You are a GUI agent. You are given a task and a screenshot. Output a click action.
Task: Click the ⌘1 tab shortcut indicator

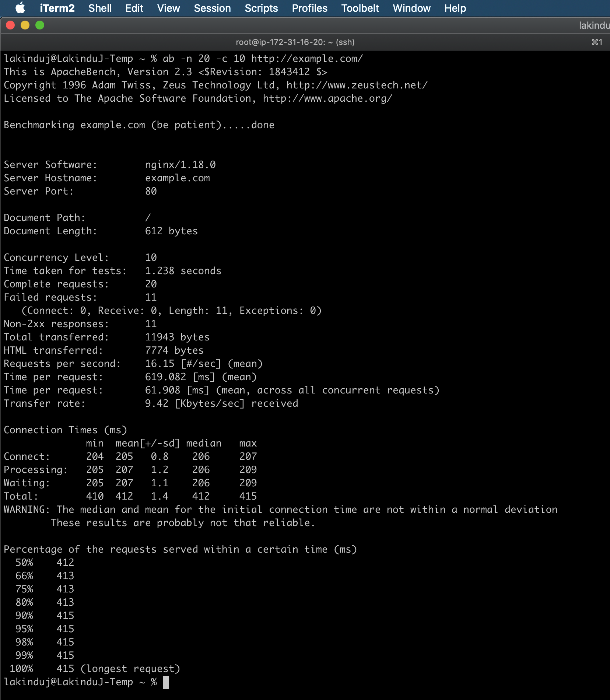(x=597, y=42)
